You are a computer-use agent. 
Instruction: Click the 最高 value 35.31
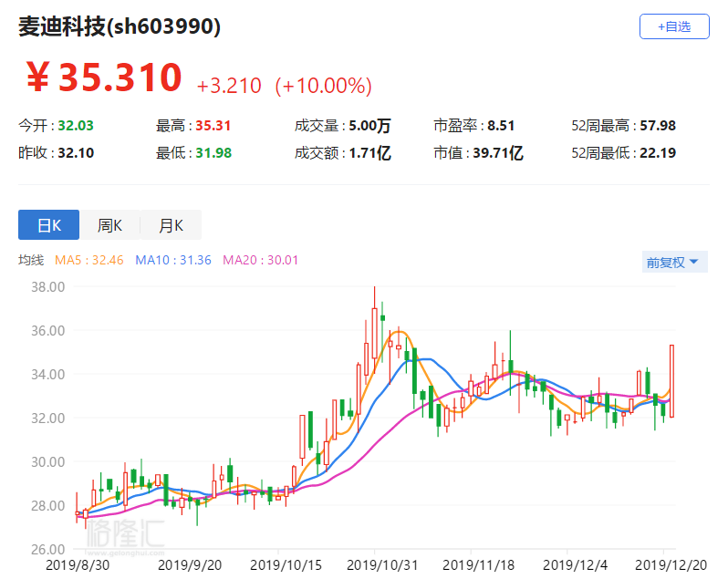213,125
